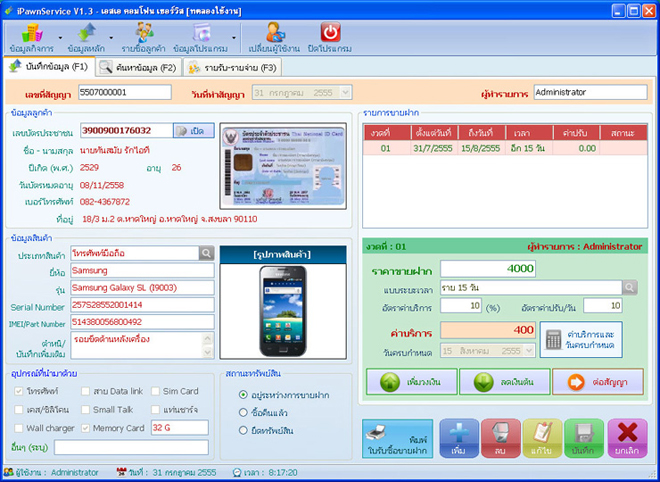The image size is (660, 482).
Task: Click the อัตราค่าบริการ percent field
Action: coord(461,306)
